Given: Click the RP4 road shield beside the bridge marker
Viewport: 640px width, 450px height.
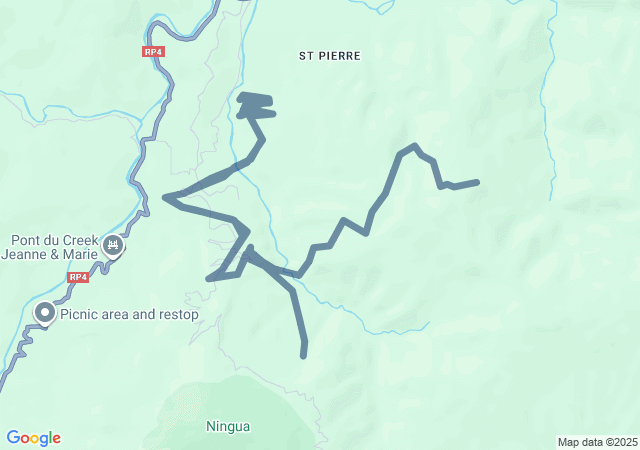Looking at the screenshot, I should click(x=78, y=277).
